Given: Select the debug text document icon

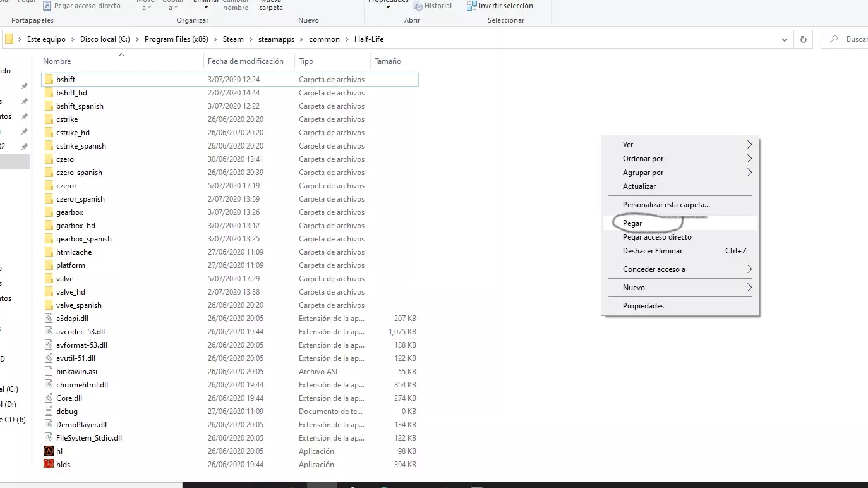Looking at the screenshot, I should (x=49, y=412).
